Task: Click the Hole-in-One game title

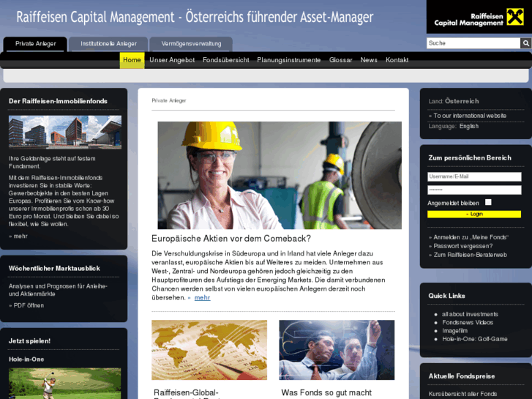Action: pos(26,359)
